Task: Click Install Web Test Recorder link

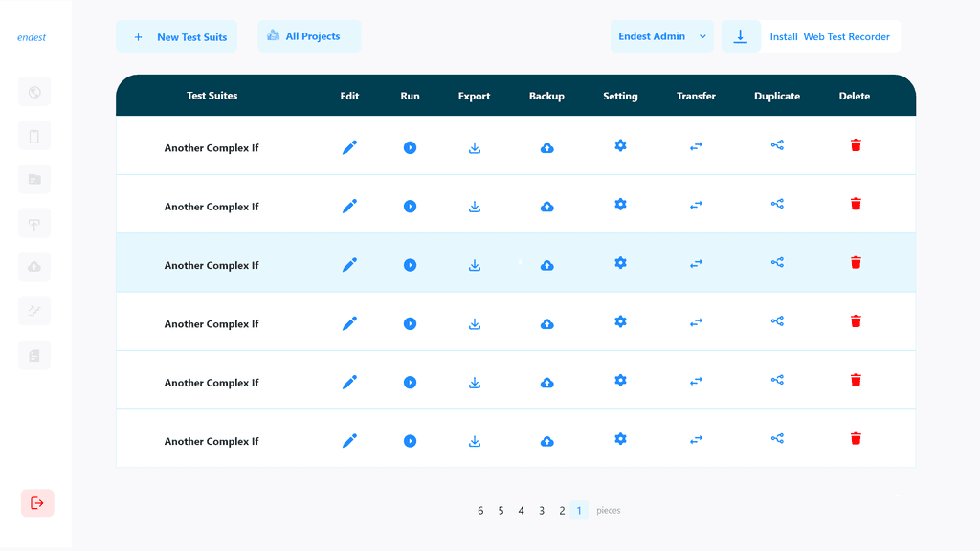Action: [830, 37]
